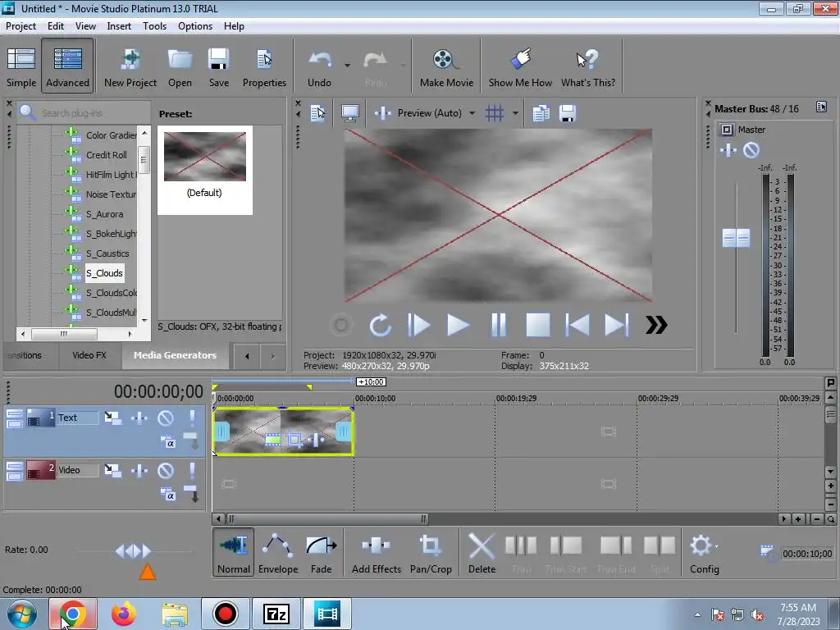Toggle preview grid overlay
840x630 pixels.
pyautogui.click(x=495, y=113)
